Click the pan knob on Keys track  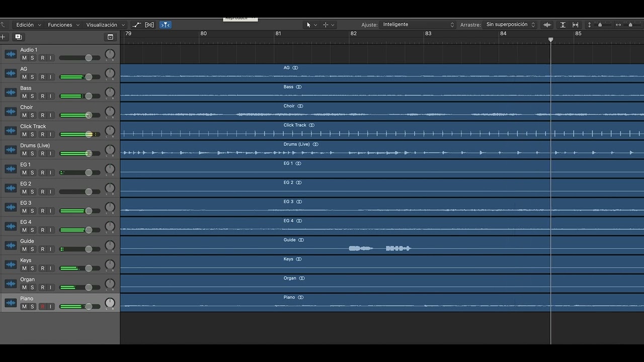(110, 265)
